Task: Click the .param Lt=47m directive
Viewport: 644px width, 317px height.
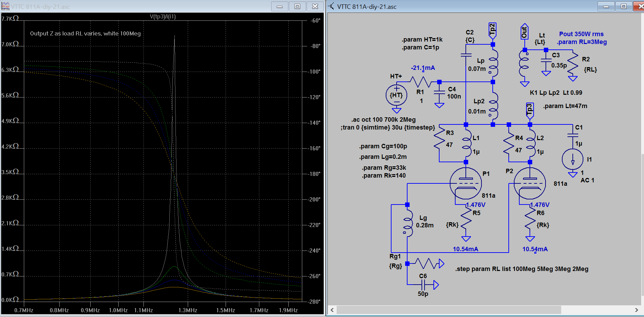Action: [x=565, y=106]
